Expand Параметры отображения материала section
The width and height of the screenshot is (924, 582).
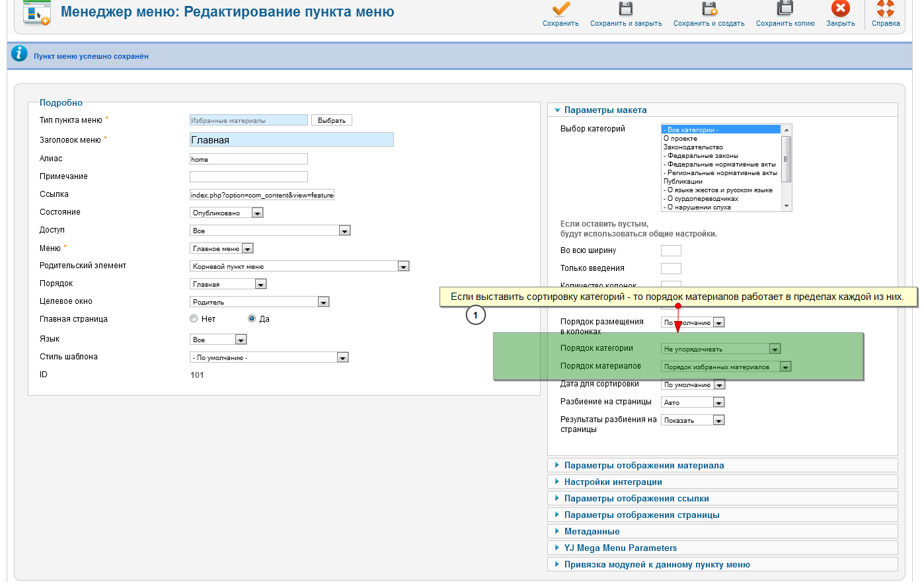pyautogui.click(x=644, y=466)
